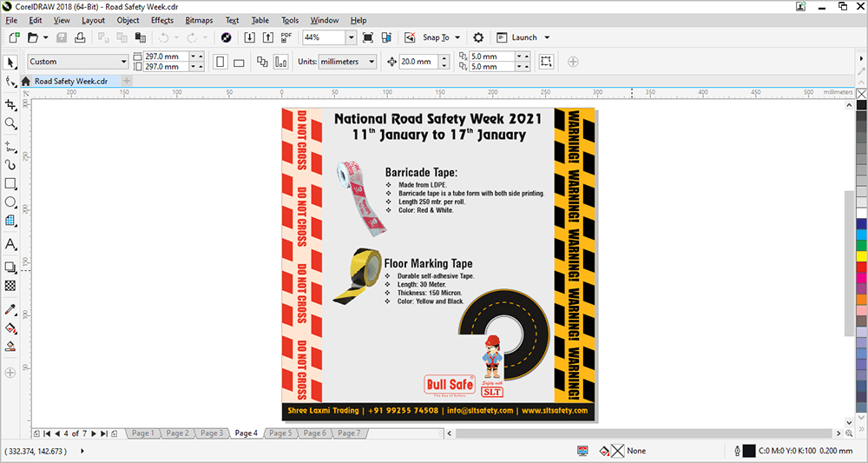This screenshot has width=868, height=463.
Task: Expand the Launch dropdown
Action: pyautogui.click(x=547, y=37)
